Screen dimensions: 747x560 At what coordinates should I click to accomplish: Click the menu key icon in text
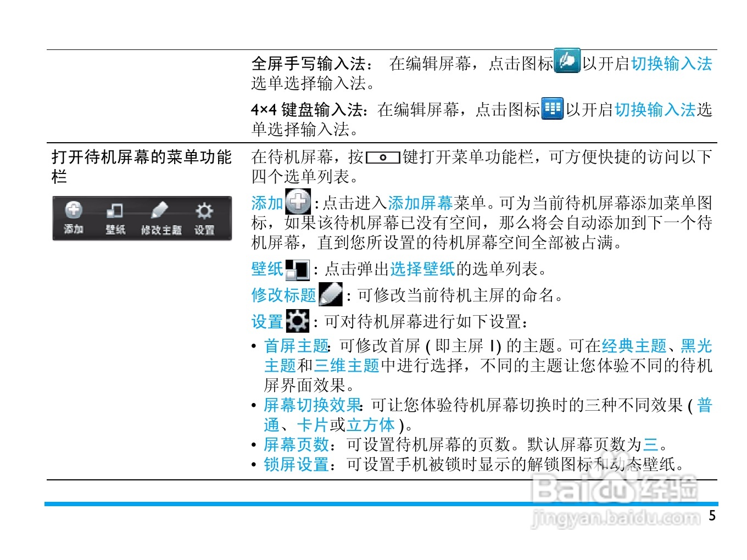(x=383, y=158)
